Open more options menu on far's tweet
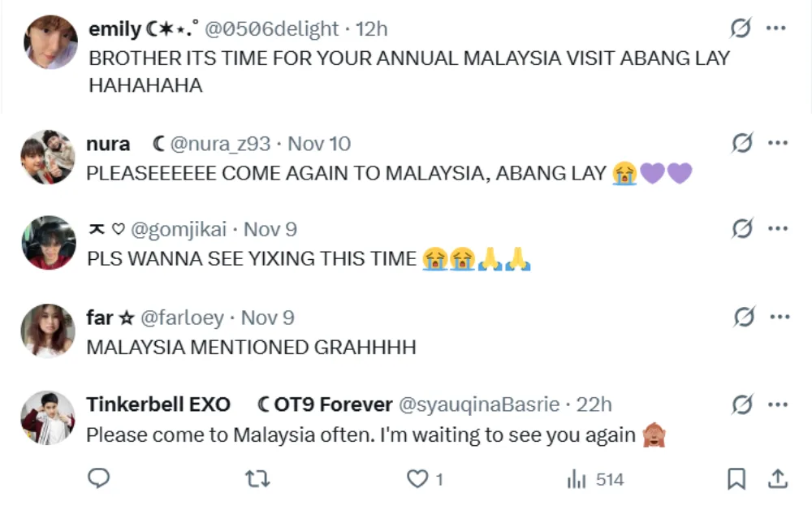 (780, 317)
